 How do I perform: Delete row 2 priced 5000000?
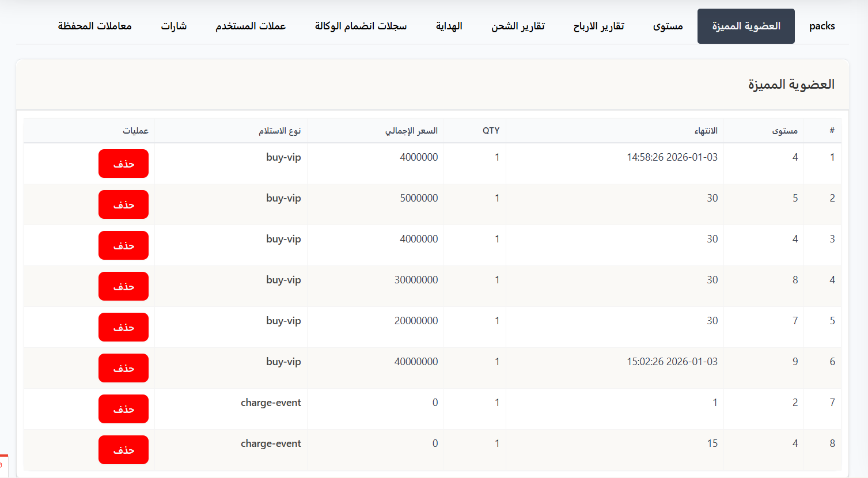tap(123, 204)
